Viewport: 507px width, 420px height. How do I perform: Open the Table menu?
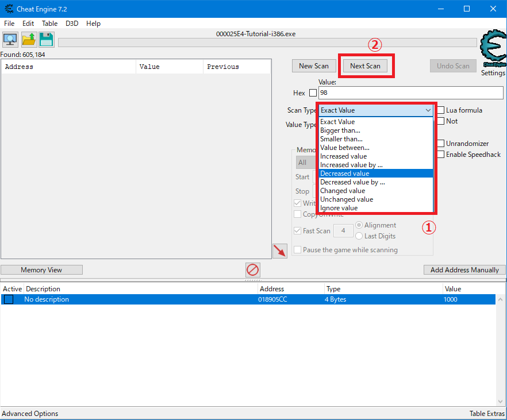coord(49,24)
